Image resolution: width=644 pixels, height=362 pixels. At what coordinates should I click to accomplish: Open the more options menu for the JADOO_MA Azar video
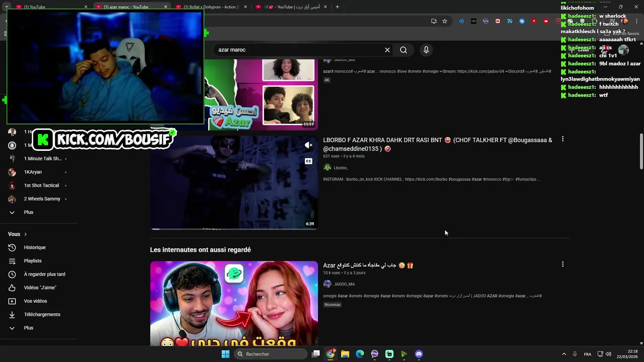562,264
